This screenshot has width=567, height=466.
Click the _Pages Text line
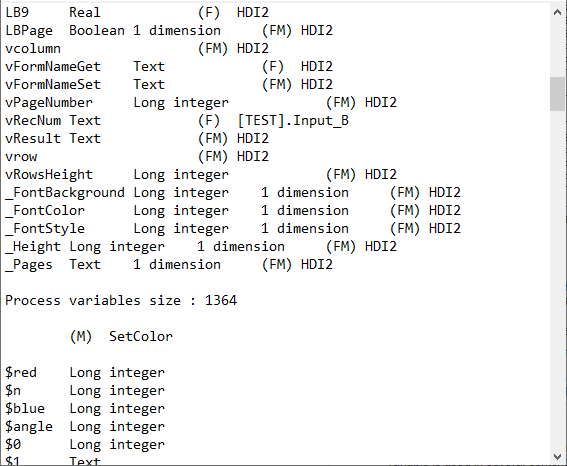coord(169,265)
